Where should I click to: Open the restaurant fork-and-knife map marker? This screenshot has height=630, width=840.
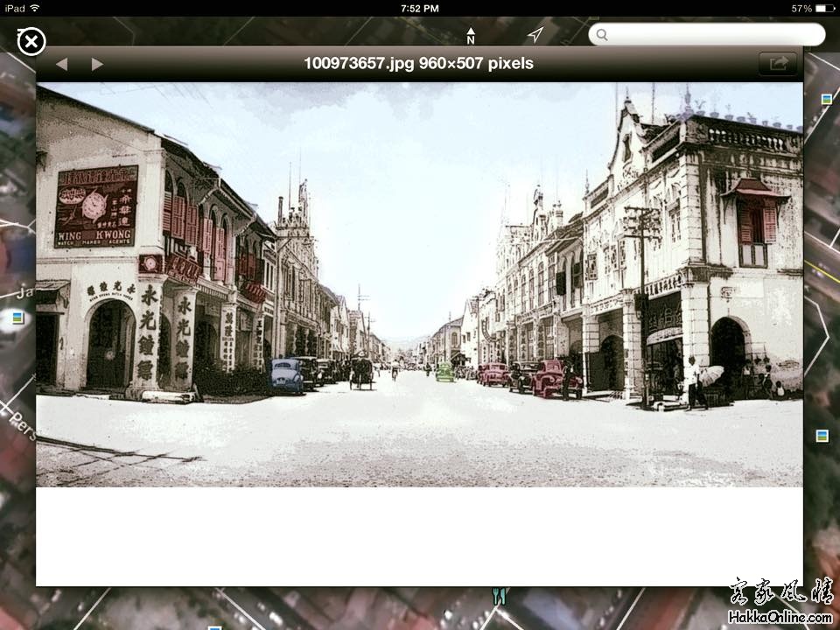[499, 597]
